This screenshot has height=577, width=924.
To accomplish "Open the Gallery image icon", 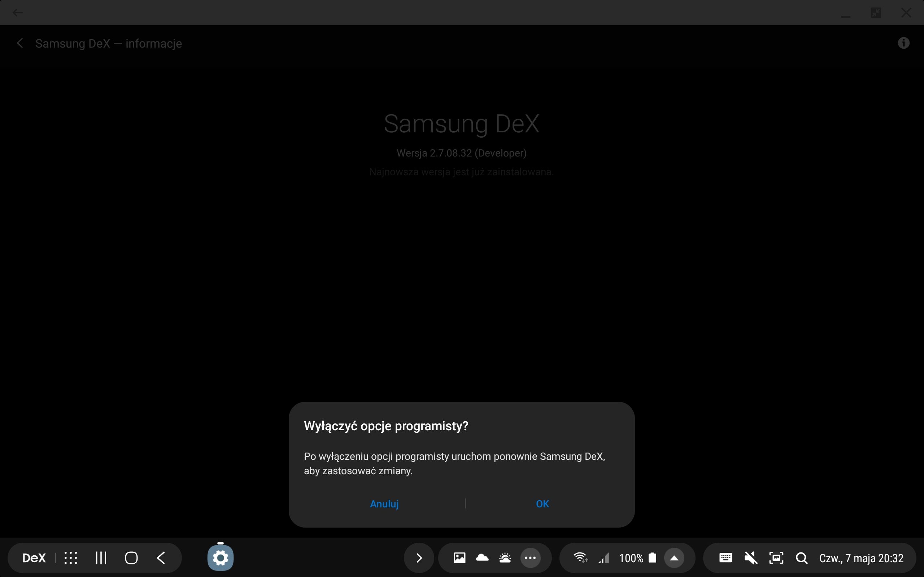I will click(x=459, y=558).
